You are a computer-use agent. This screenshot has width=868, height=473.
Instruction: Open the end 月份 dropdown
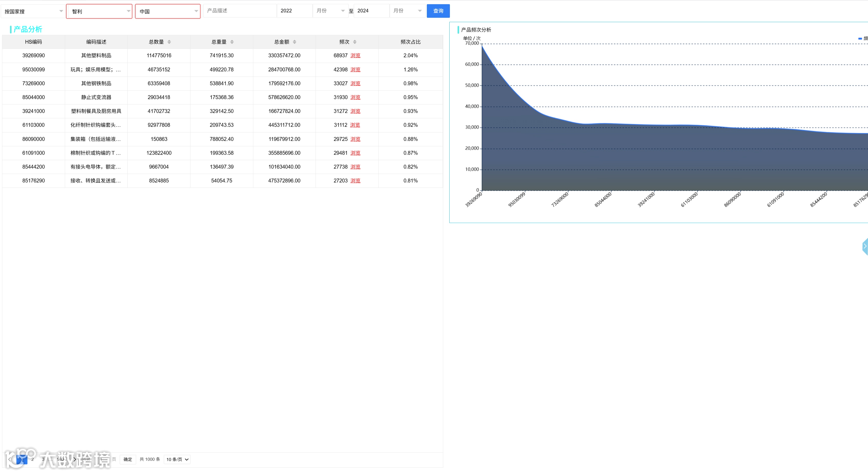[x=407, y=11]
